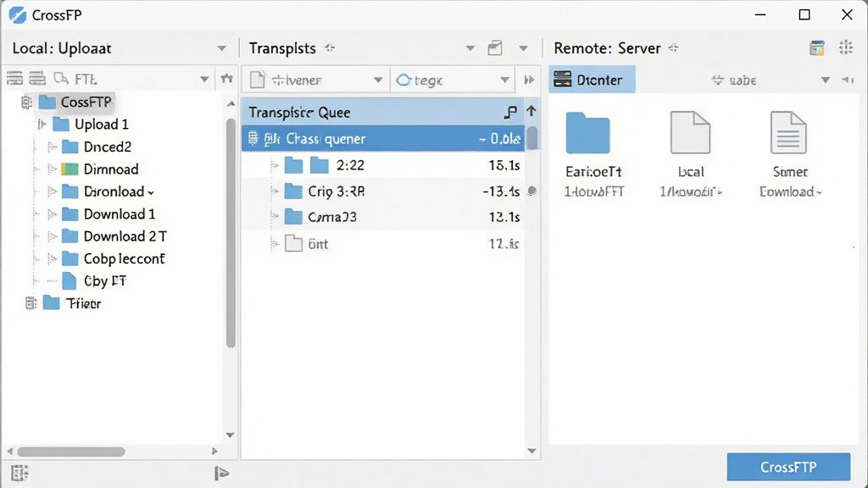
Task: Switch to the sabe tab
Action: pyautogui.click(x=734, y=80)
